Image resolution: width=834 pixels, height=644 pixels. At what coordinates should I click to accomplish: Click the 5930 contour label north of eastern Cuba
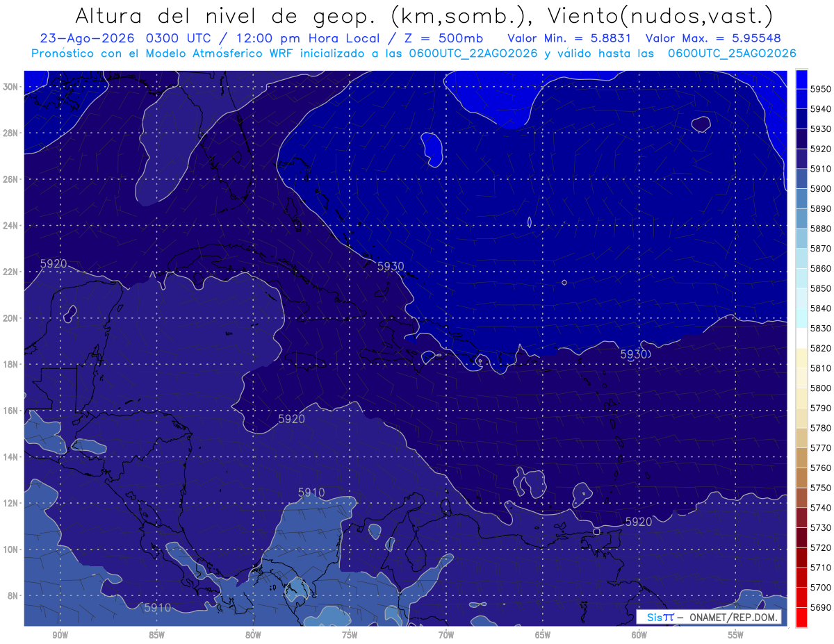click(x=391, y=266)
